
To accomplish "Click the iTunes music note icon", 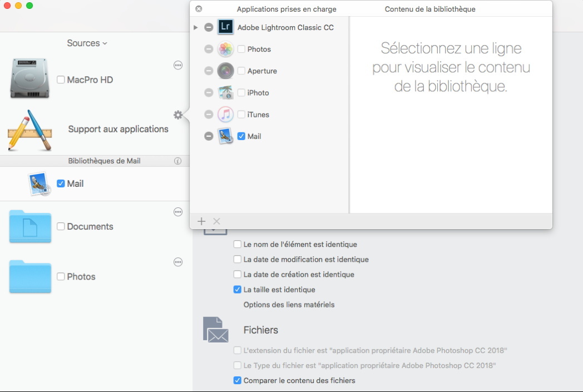I will coord(225,115).
